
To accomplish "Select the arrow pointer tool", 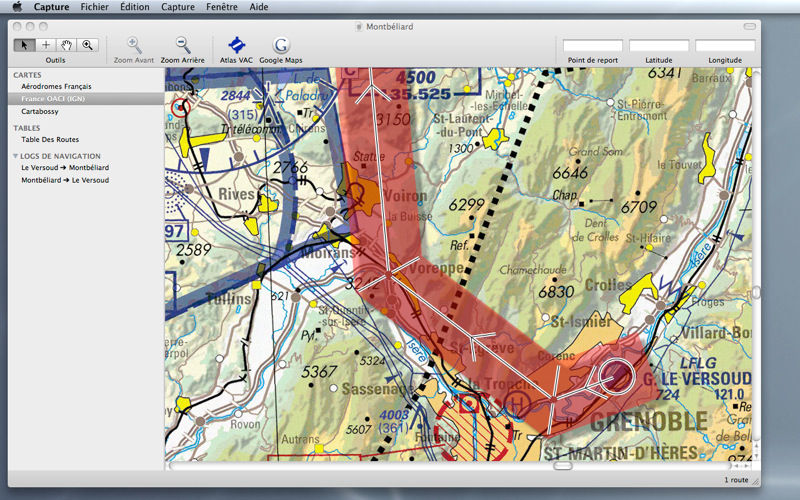I will tap(24, 45).
